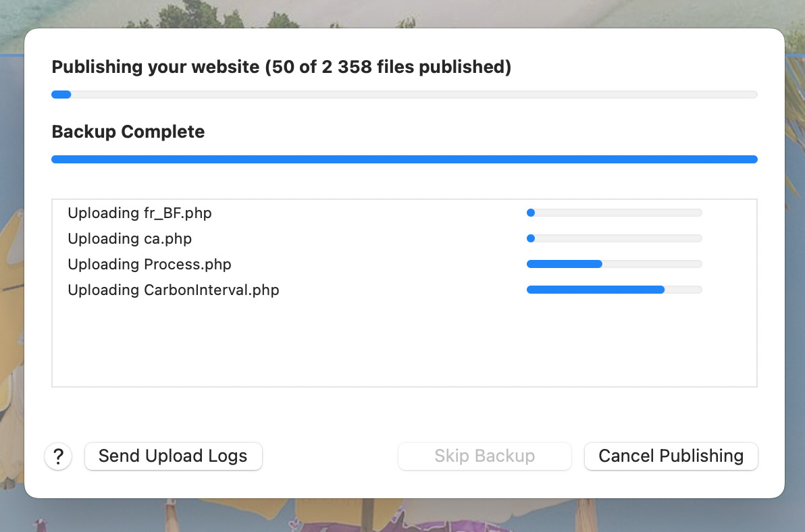This screenshot has width=805, height=532.
Task: Click the filled end of Backup bar
Action: (x=752, y=159)
